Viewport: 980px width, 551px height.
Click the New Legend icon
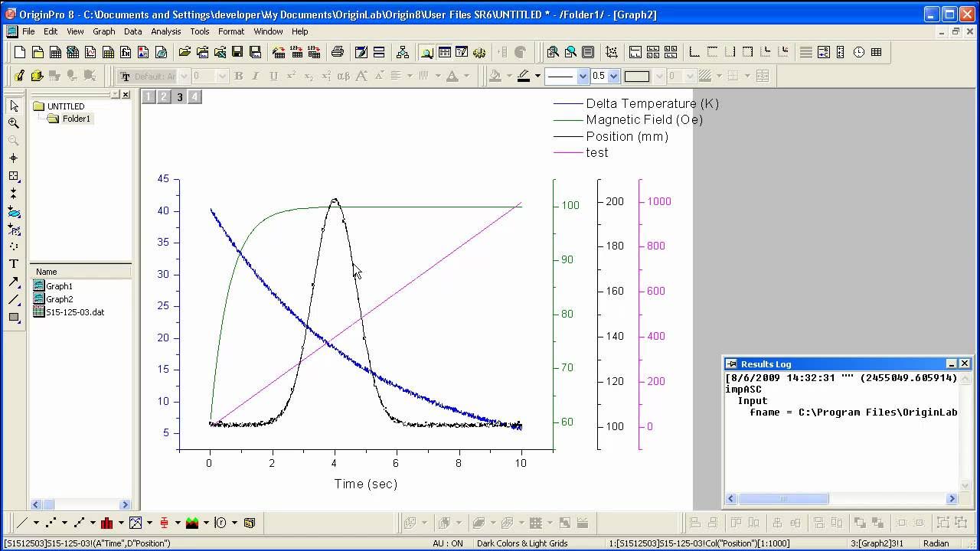coord(823,52)
